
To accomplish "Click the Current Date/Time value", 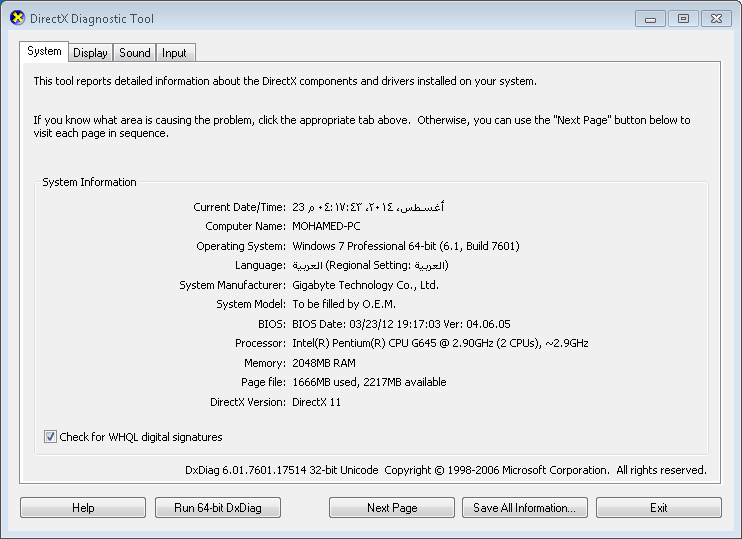I will [368, 207].
